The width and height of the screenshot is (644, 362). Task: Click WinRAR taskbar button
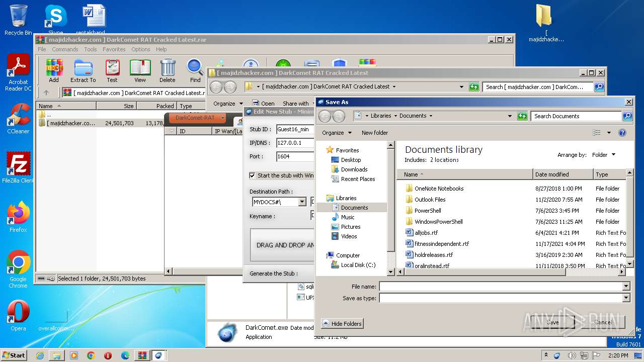coord(142,355)
